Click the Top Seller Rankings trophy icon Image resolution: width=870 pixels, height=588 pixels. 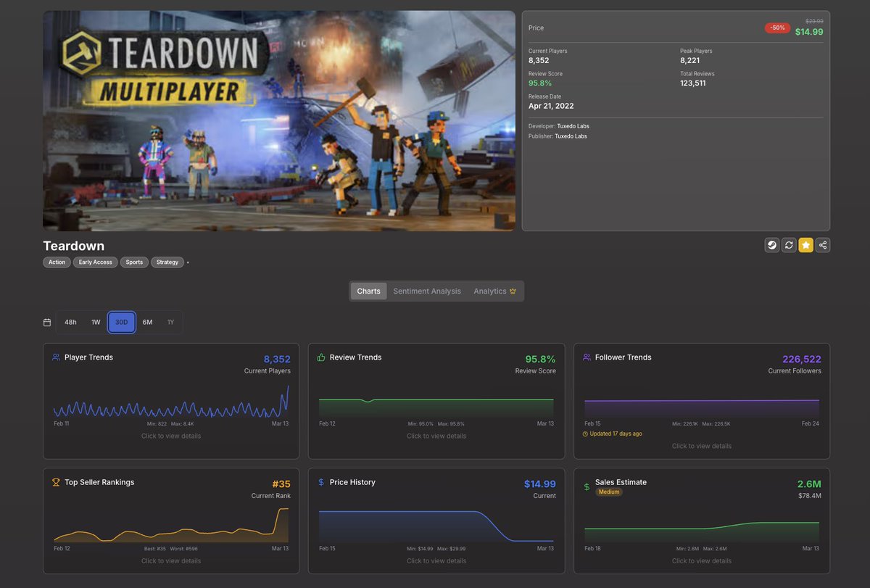56,482
